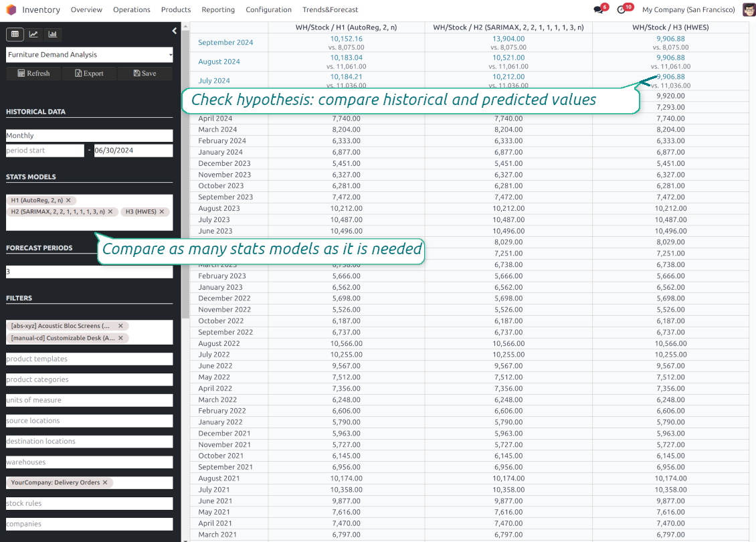Click the December 2023 row label
The width and height of the screenshot is (756, 542).
[224, 163]
